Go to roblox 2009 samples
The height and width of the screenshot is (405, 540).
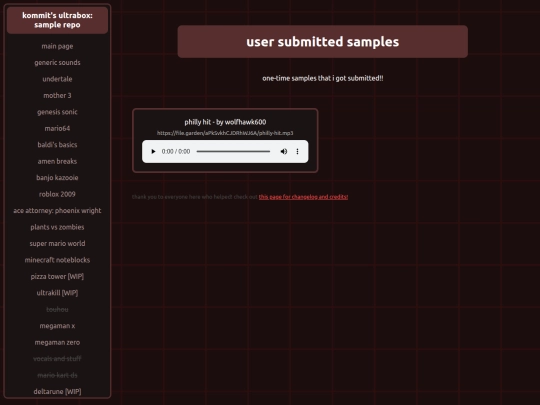point(57,194)
